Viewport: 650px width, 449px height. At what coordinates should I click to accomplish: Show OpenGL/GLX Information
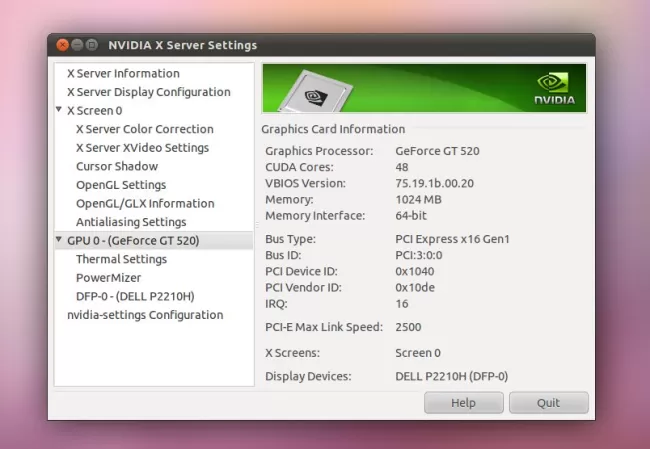144,203
